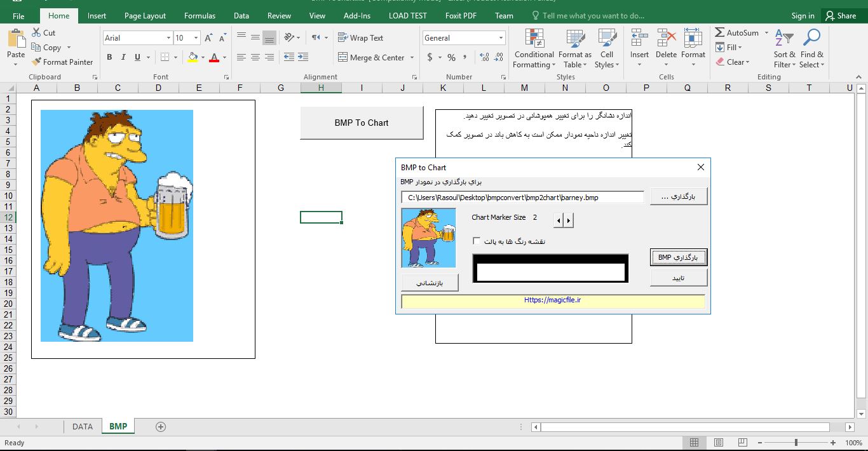Screen dimensions: 868x451
Task: Apply Percent Style format
Action: 451,57
